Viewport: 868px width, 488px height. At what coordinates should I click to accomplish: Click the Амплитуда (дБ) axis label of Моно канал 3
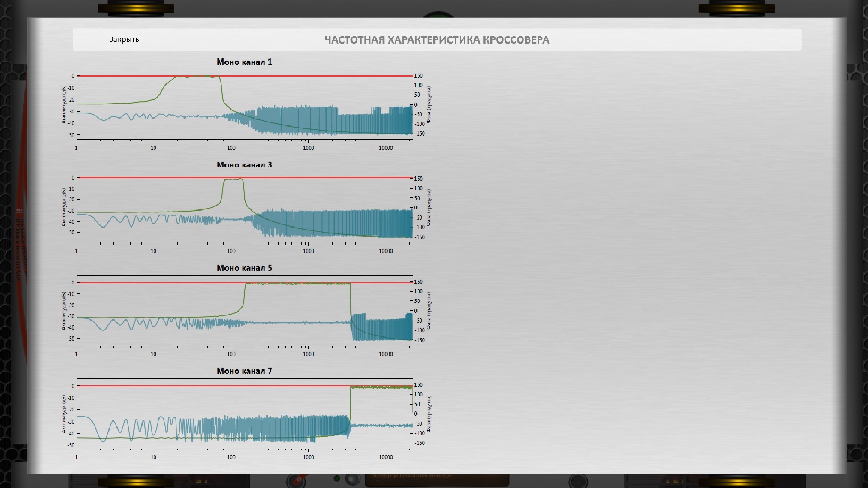pyautogui.click(x=64, y=207)
